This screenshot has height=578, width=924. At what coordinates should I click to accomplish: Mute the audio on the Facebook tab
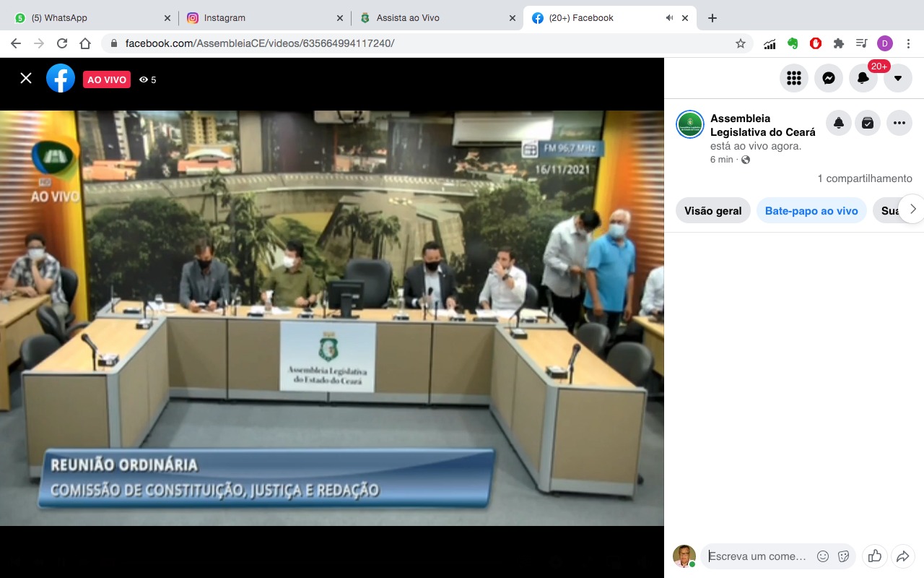669,18
